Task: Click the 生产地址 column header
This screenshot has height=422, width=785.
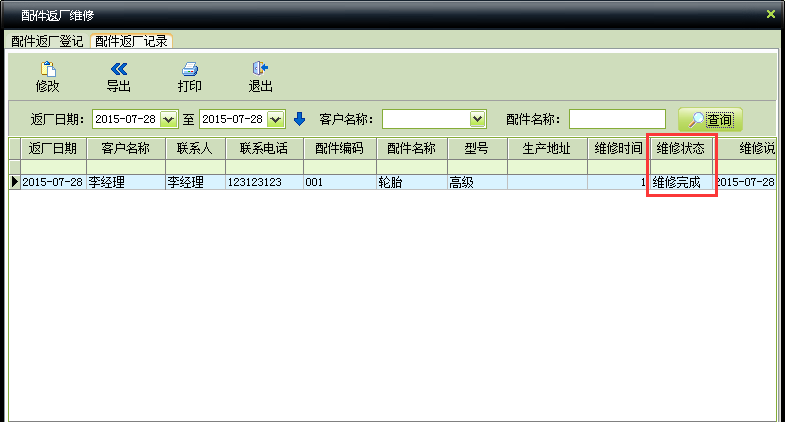Action: [x=547, y=149]
